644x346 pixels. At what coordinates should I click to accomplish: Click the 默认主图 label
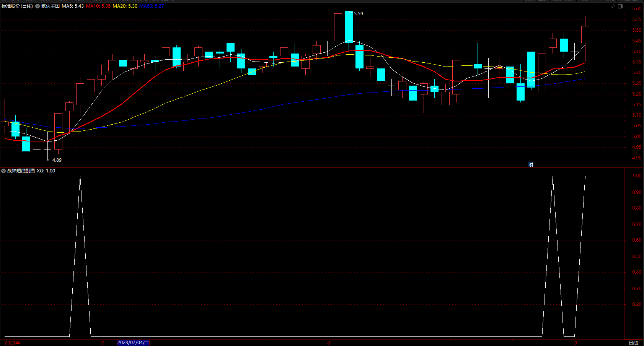[50, 6]
